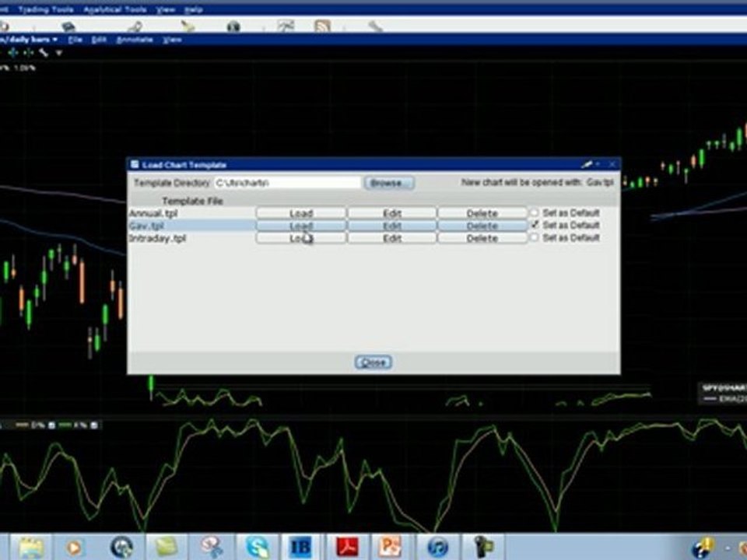Click the RSS feed icon in main toolbar

click(322, 26)
